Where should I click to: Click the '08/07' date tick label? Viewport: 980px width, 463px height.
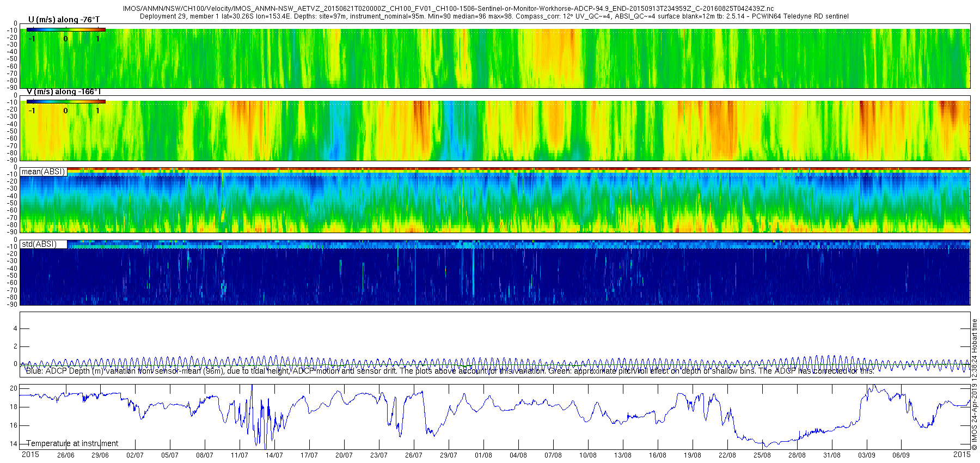click(x=205, y=455)
